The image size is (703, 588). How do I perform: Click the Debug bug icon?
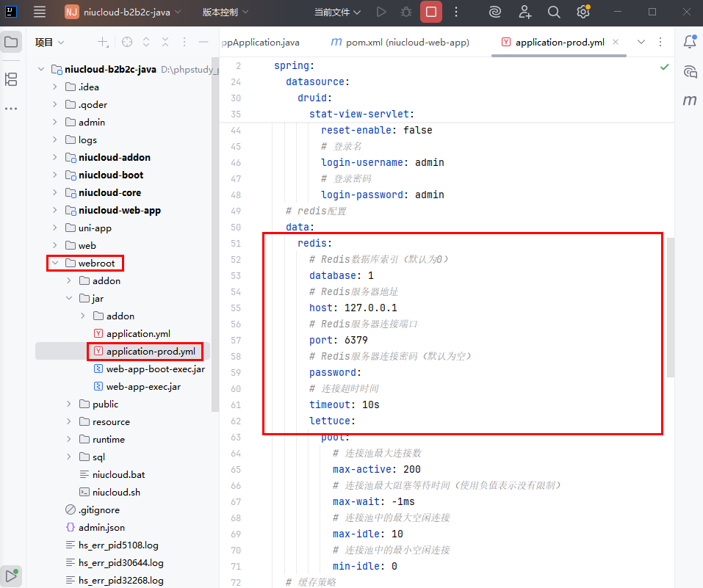(x=405, y=12)
